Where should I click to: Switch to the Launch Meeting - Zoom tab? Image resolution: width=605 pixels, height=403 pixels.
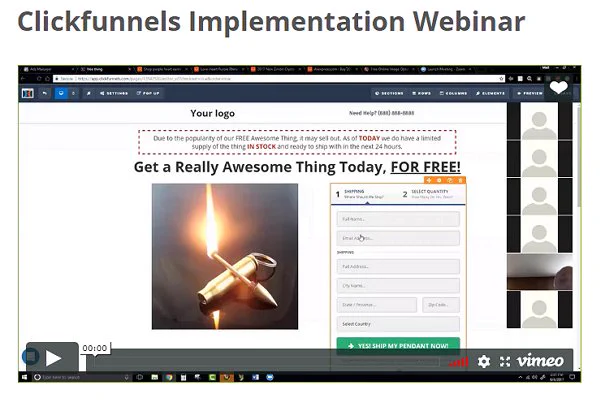click(446, 69)
